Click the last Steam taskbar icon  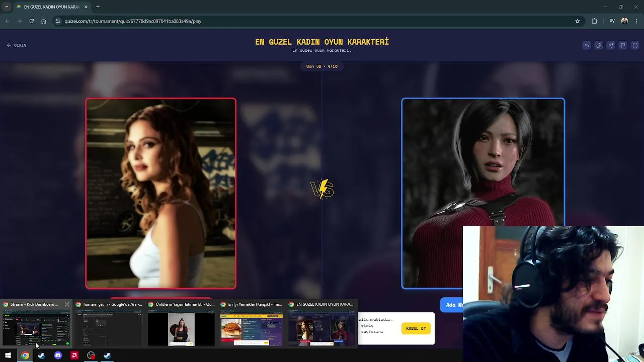tap(107, 355)
